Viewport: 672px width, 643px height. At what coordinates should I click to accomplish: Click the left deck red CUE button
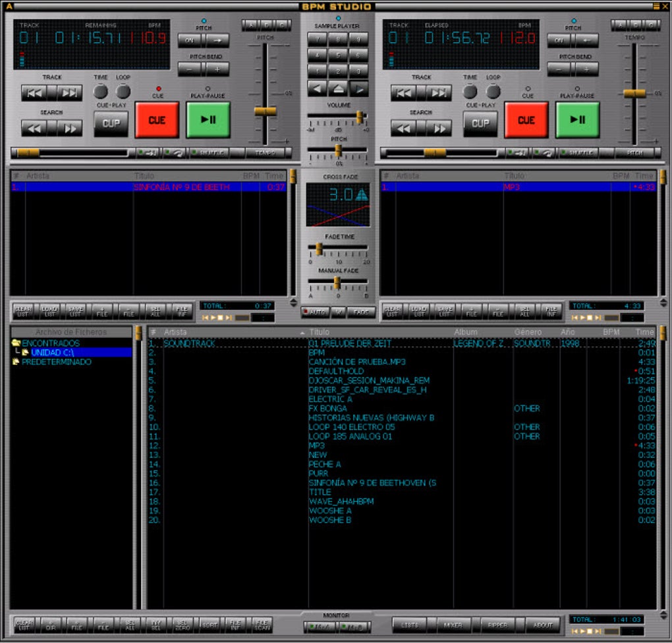coord(157,120)
